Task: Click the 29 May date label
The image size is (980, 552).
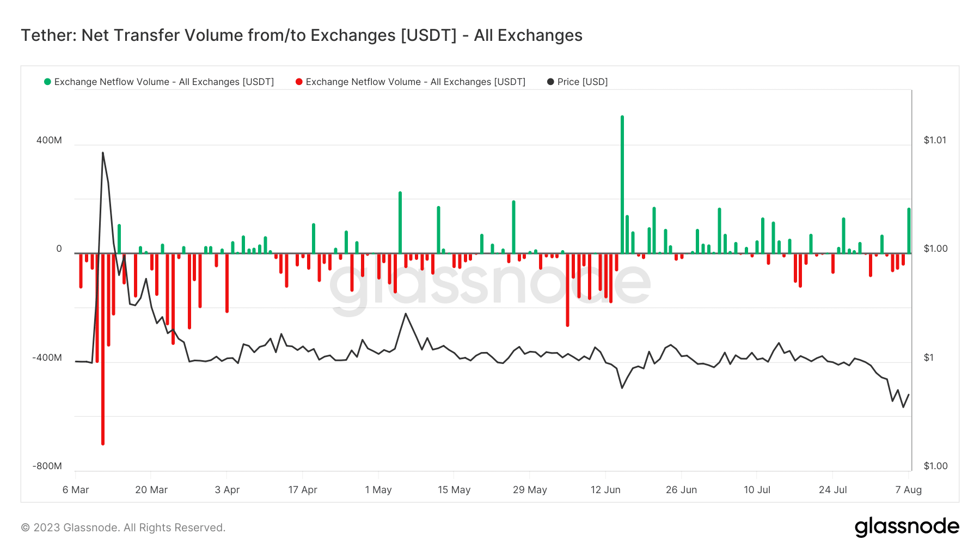Action: (x=530, y=490)
